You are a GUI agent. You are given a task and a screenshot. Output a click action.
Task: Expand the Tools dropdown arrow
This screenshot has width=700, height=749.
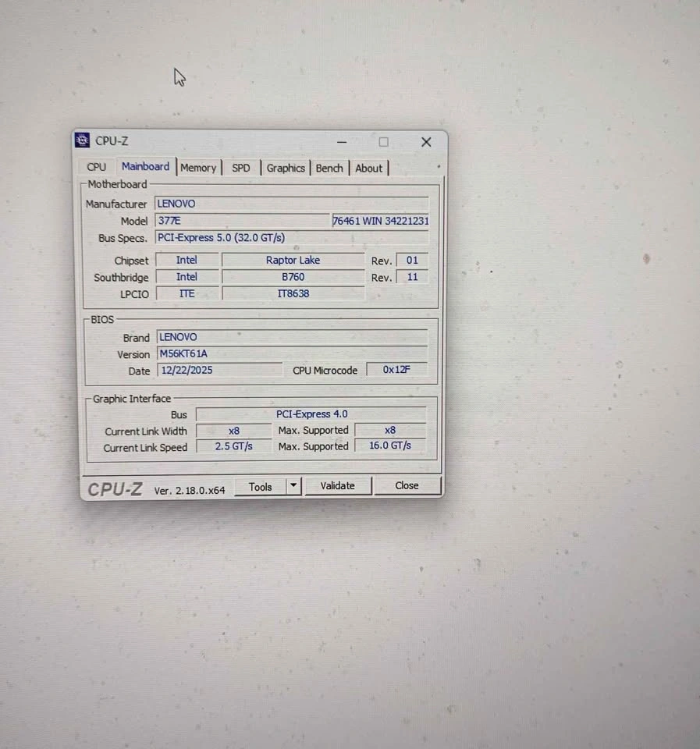pos(293,486)
